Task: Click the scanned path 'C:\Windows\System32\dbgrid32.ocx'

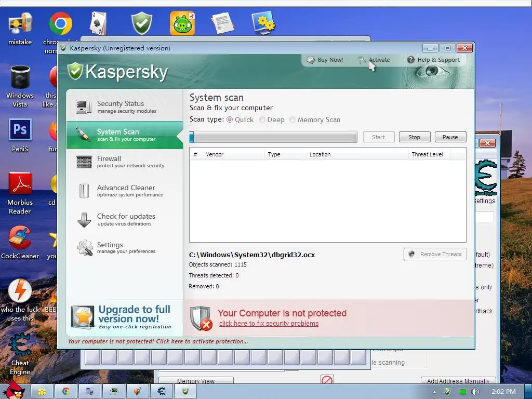Action: tap(252, 255)
